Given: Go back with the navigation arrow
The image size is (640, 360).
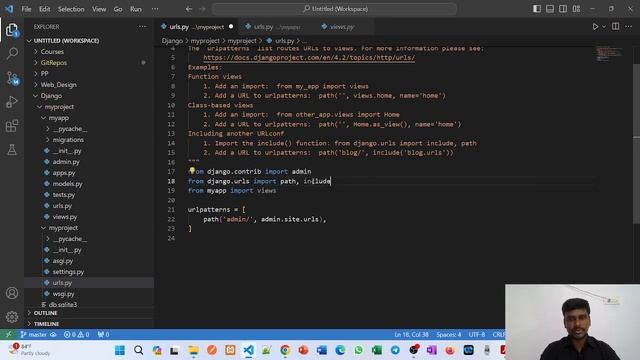Looking at the screenshot, I should pos(189,9).
